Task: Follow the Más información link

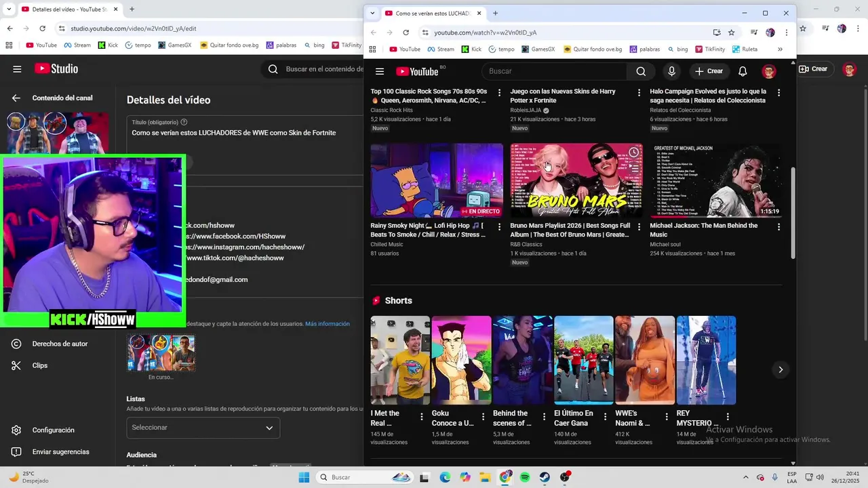Action: [x=328, y=324]
